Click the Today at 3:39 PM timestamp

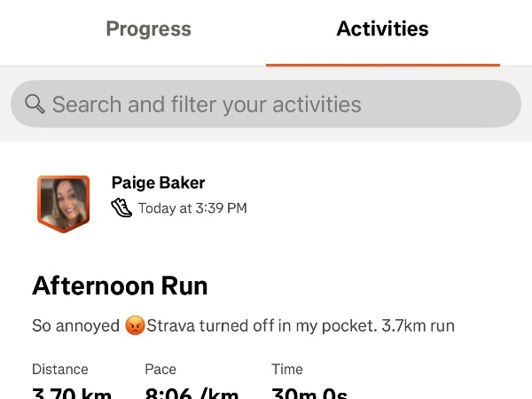pyautogui.click(x=192, y=208)
